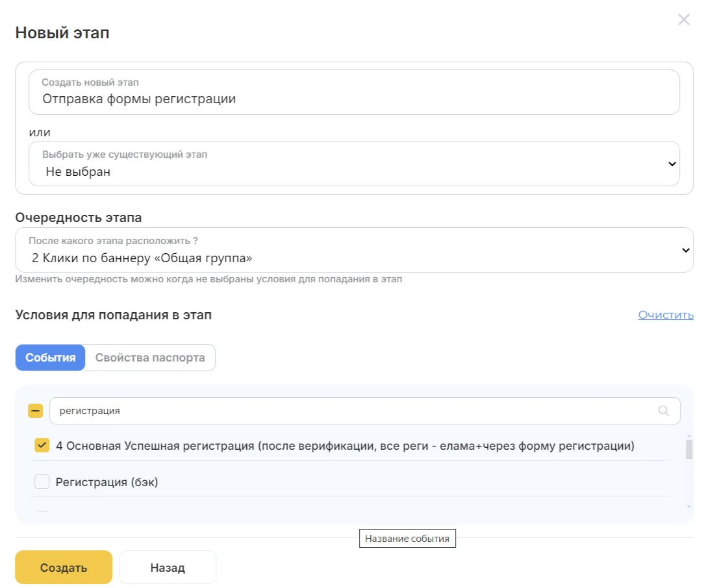Switch to the Свойства паспорта tab

click(x=150, y=358)
